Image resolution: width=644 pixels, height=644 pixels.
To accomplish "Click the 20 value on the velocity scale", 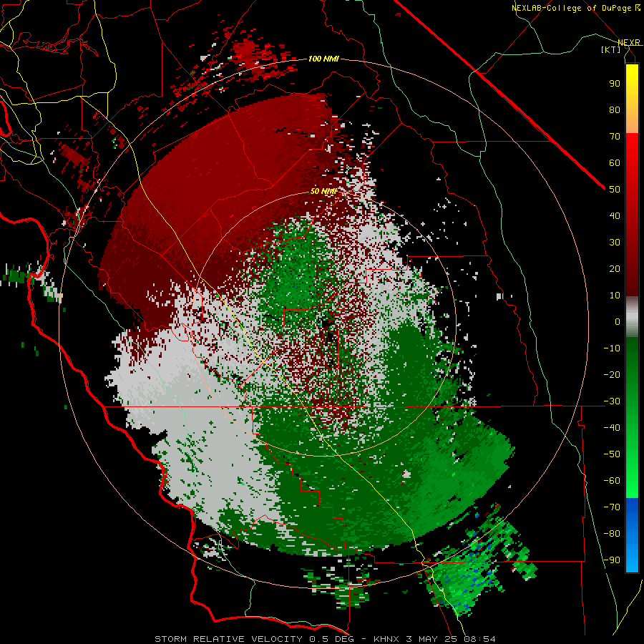I will pos(615,269).
